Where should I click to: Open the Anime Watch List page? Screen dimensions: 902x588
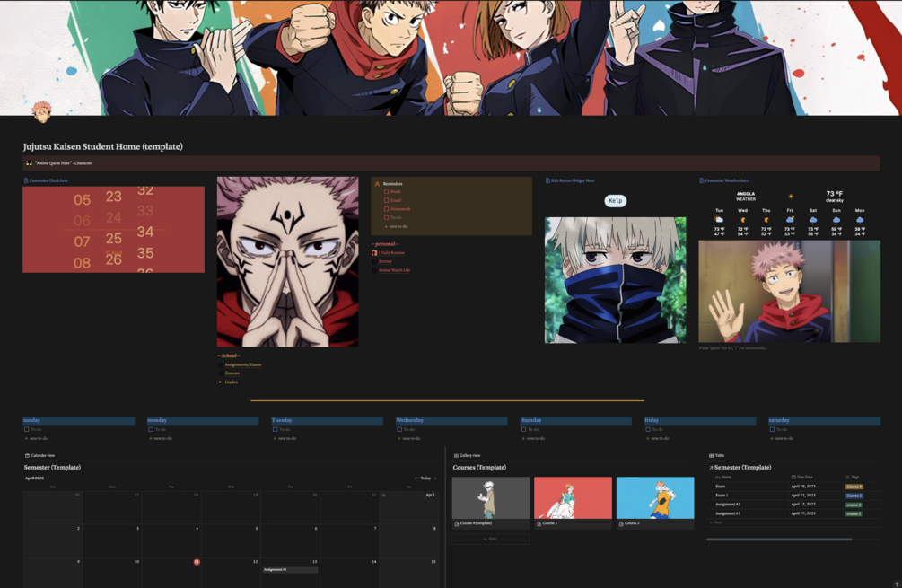[x=394, y=270]
